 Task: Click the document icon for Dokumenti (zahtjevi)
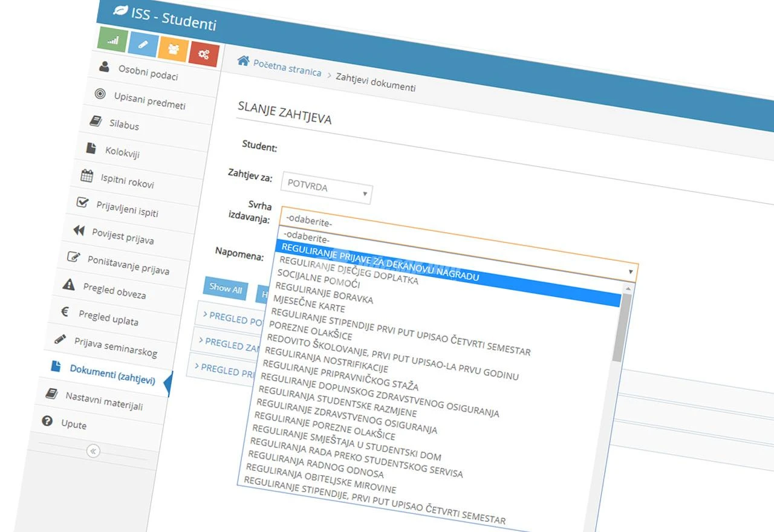56,365
